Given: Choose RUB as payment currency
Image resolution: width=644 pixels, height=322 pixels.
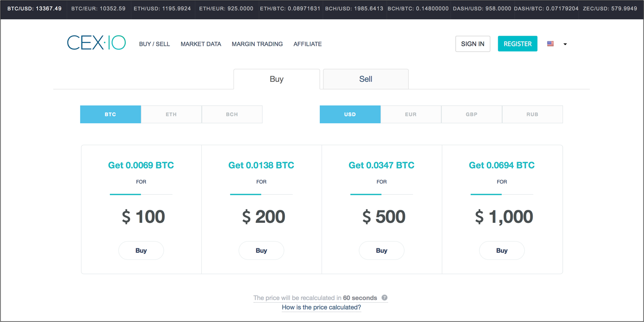Looking at the screenshot, I should pos(532,114).
